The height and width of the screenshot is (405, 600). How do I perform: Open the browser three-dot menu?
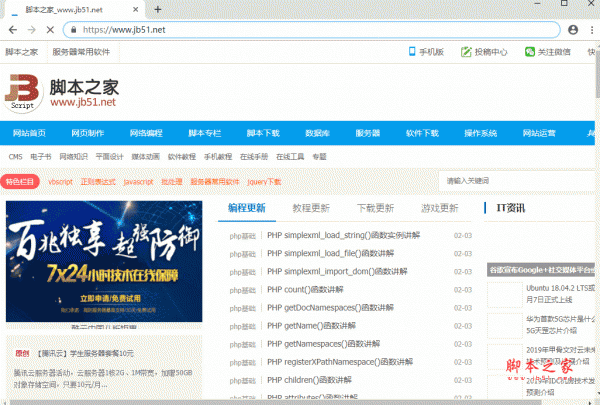point(592,30)
